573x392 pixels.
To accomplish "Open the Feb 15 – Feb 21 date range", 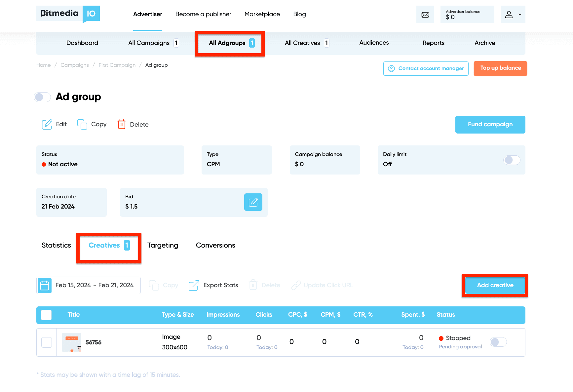I will [95, 285].
